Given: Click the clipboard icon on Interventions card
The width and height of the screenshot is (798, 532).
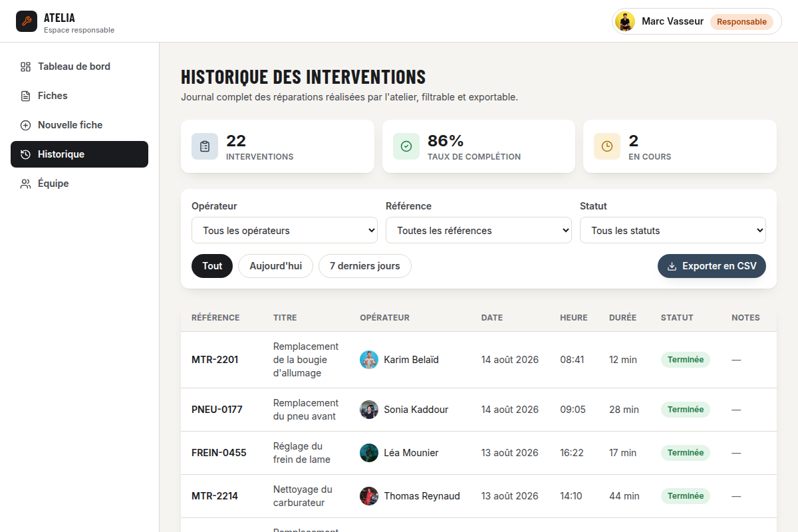Looking at the screenshot, I should point(205,146).
